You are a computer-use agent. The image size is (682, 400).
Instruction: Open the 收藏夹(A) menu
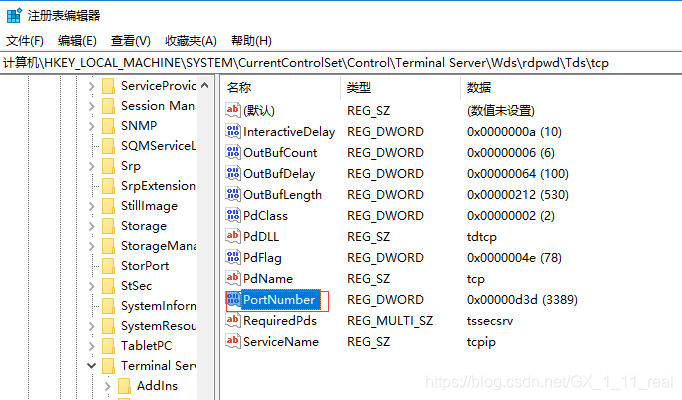[x=191, y=41]
